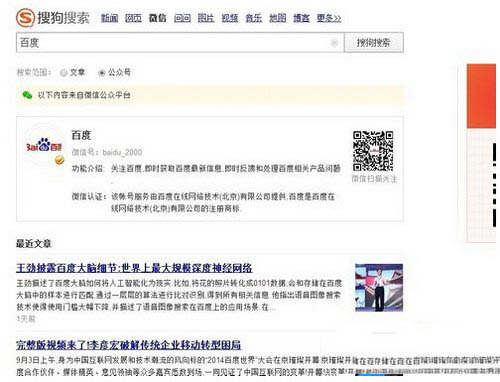
Task: Click the thumbnail of the 王劲 article
Action: [379, 287]
